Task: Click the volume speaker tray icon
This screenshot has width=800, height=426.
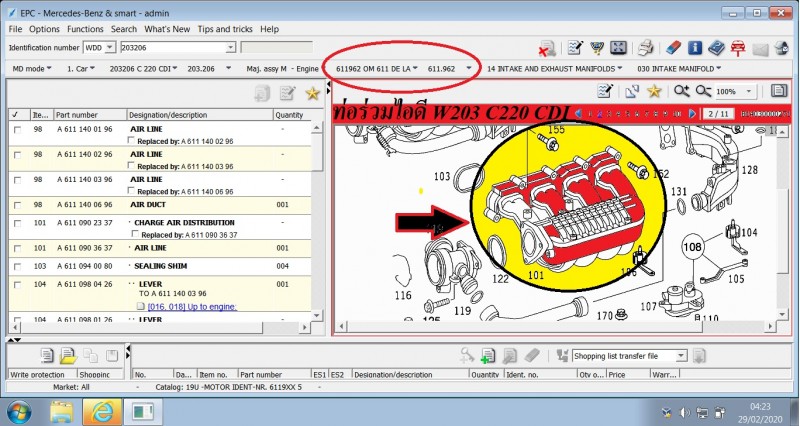Action: click(684, 412)
